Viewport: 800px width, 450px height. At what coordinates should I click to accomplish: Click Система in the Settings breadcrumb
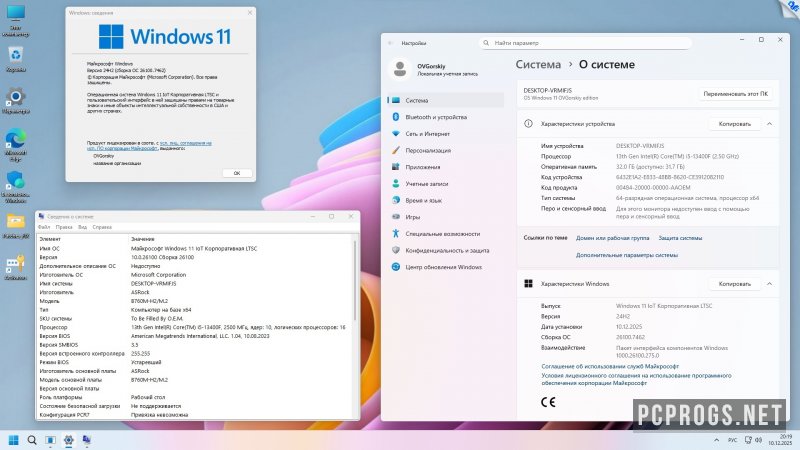tap(538, 65)
